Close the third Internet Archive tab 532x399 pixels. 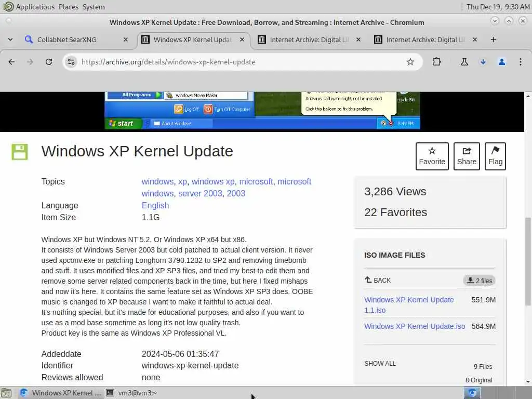(x=358, y=39)
